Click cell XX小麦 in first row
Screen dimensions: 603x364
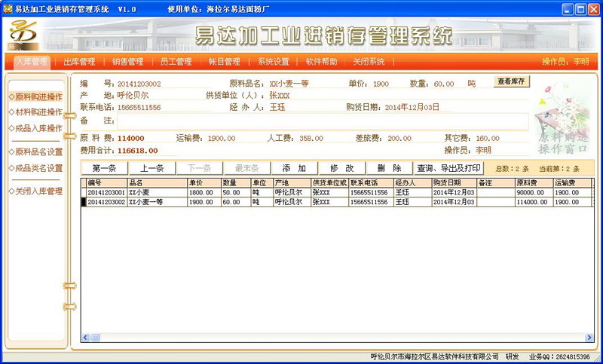click(x=158, y=193)
